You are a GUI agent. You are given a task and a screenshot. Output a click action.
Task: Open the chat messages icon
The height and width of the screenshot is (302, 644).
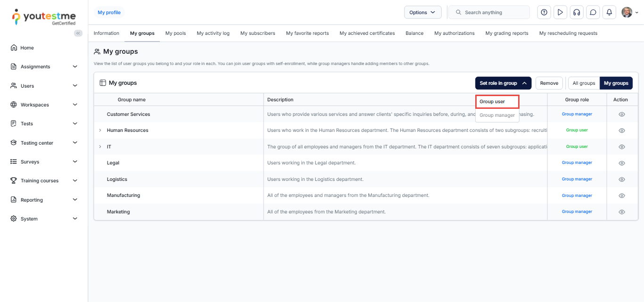[593, 12]
